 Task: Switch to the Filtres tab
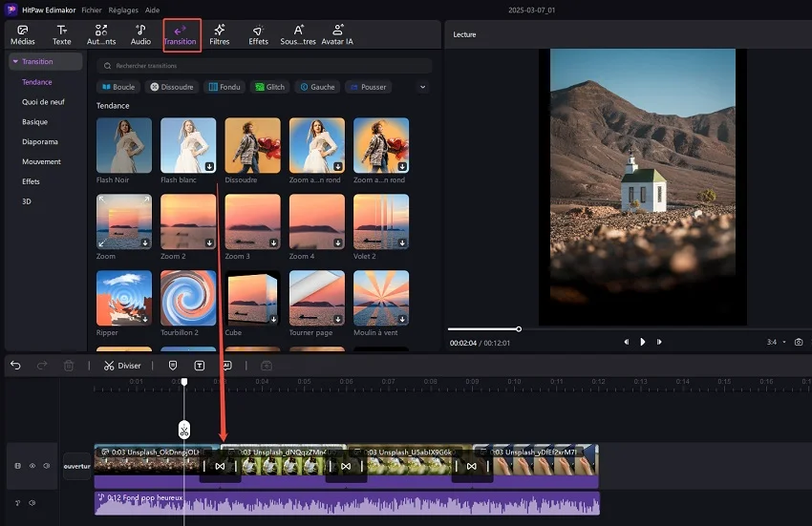[219, 35]
